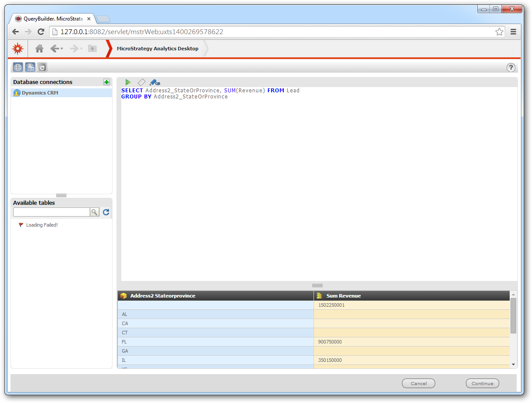The height and width of the screenshot is (403, 532).
Task: Clear the SQL editor with the eraser icon
Action: (141, 82)
